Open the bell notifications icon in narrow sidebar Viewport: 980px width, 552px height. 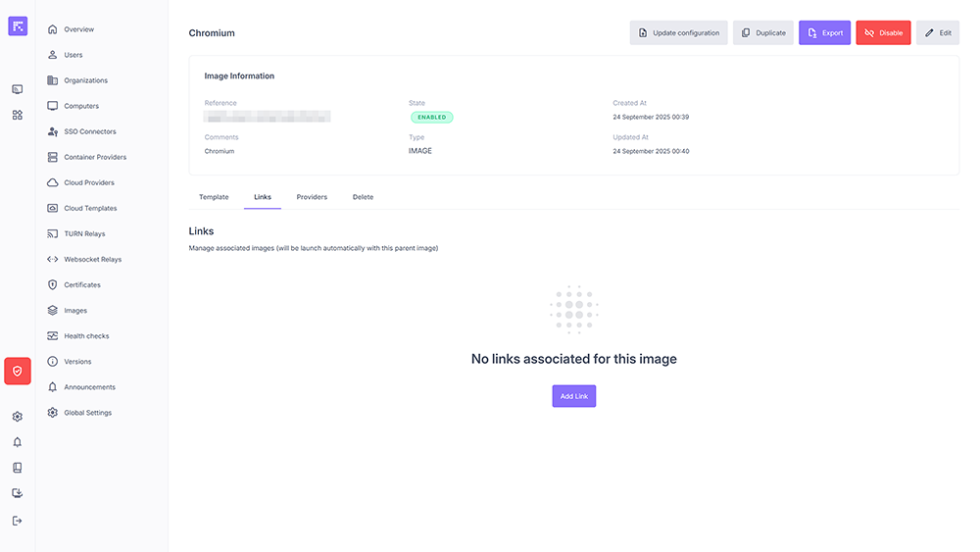(18, 442)
